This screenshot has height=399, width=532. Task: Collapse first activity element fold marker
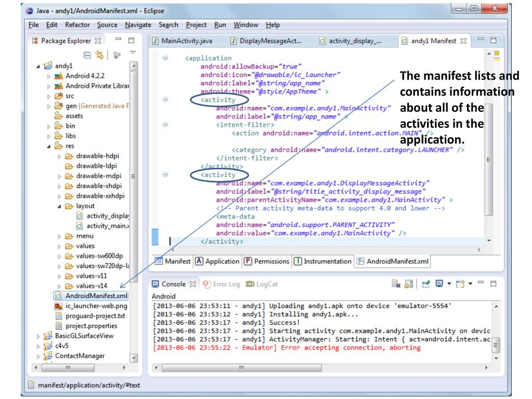[x=165, y=100]
